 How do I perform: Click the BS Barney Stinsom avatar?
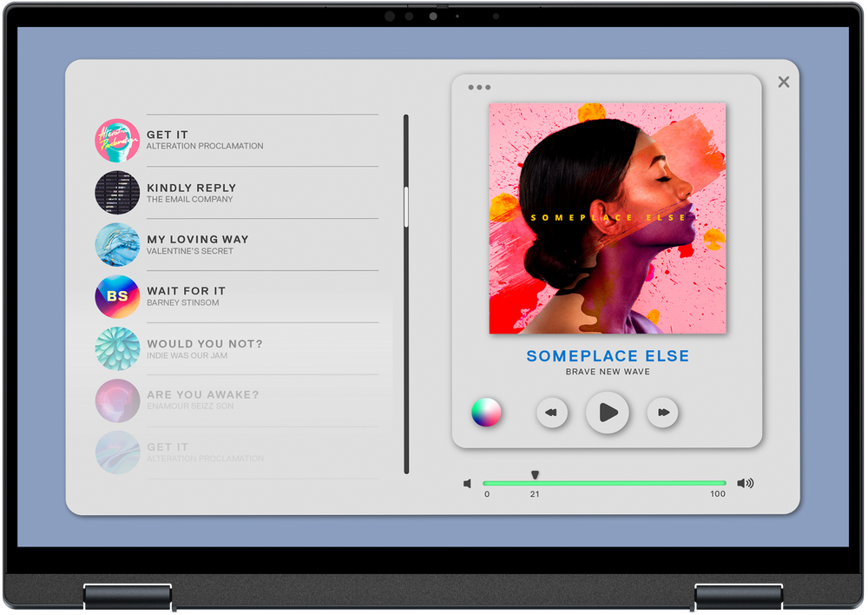coord(117,297)
